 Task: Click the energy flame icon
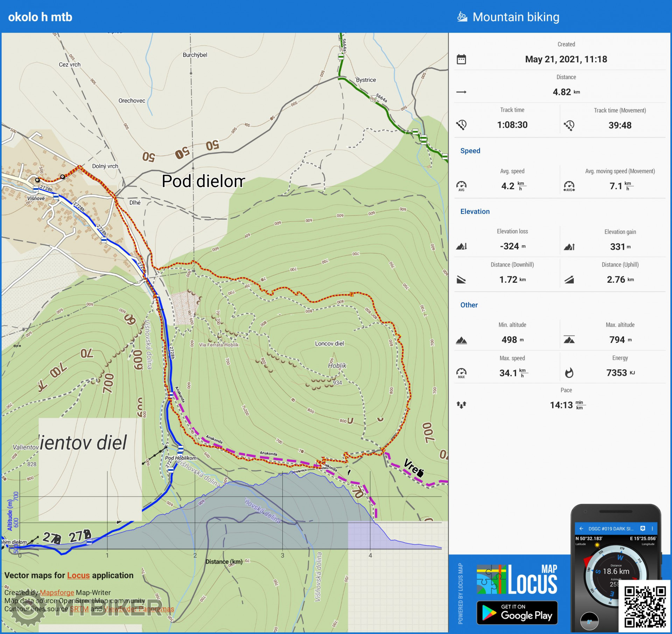[x=569, y=373]
